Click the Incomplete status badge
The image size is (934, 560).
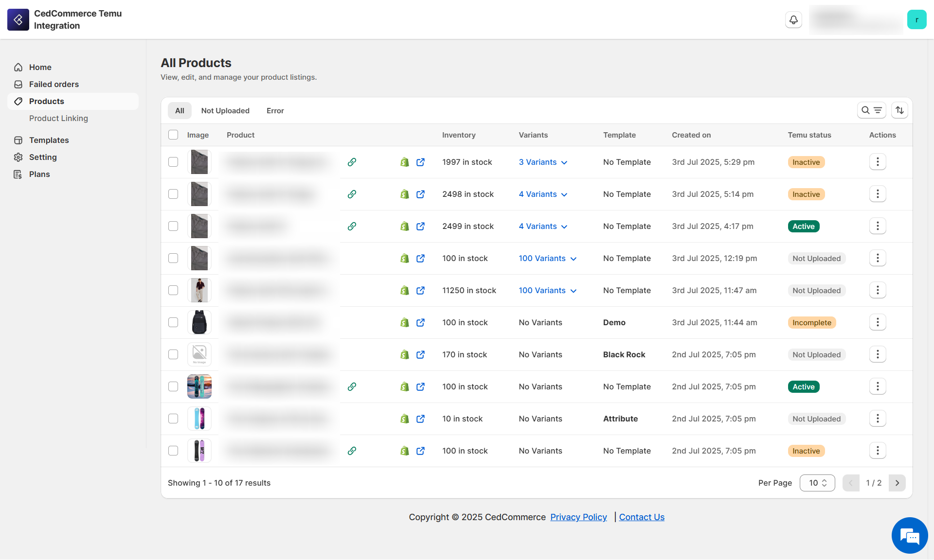click(811, 322)
